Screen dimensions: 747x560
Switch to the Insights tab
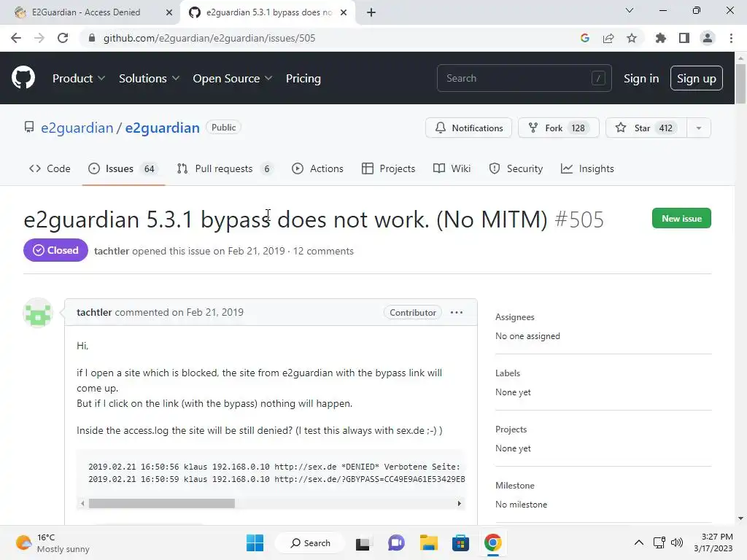(x=587, y=168)
